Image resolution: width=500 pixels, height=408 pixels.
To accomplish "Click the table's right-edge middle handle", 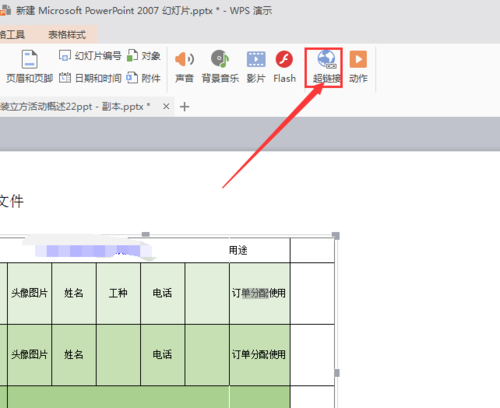I will (x=337, y=373).
